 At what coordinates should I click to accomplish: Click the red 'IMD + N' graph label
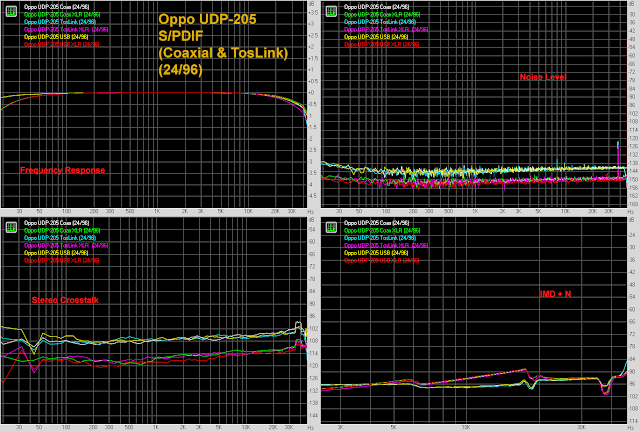[x=555, y=294]
